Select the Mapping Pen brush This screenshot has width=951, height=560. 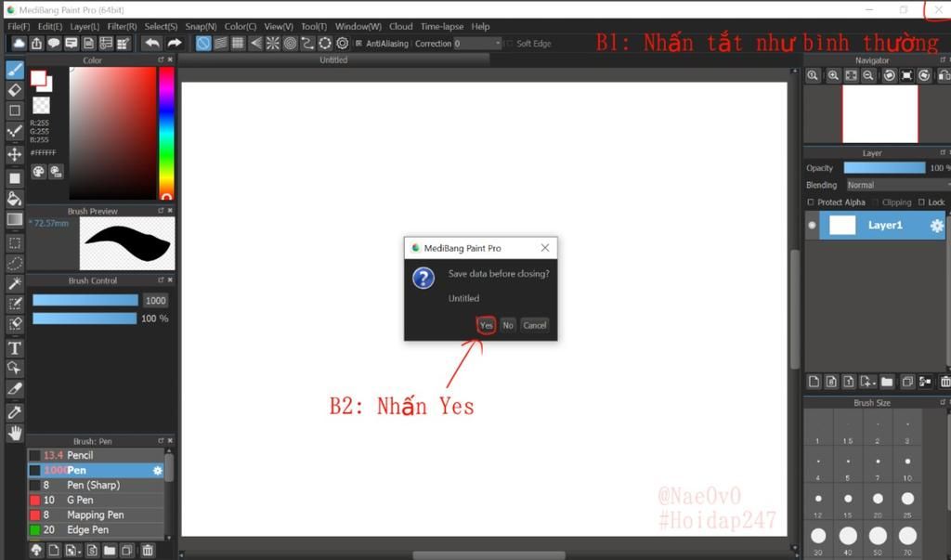96,515
